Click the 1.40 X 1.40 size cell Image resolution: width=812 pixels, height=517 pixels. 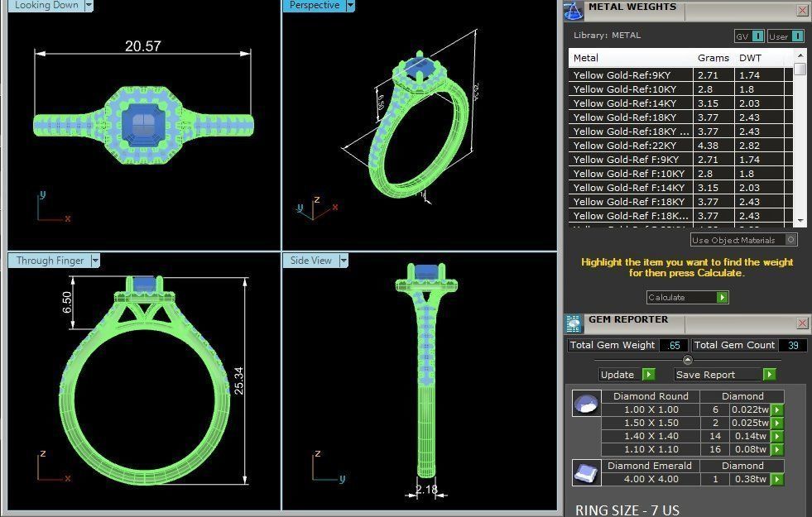pyautogui.click(x=651, y=436)
